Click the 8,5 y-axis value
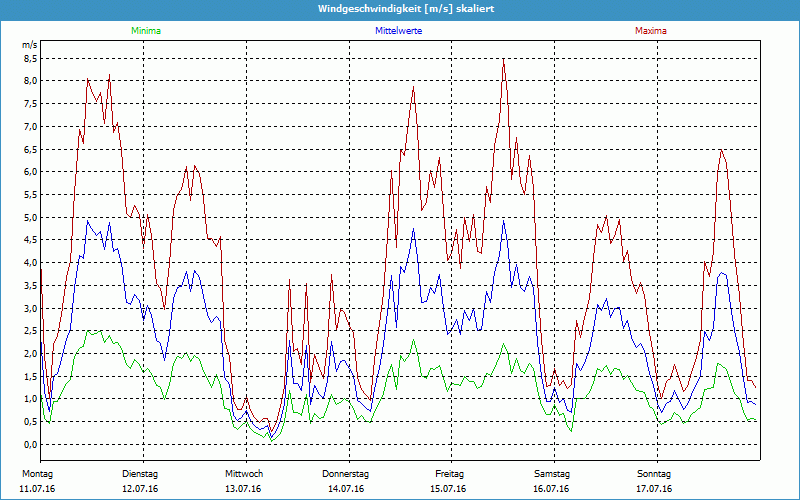 click(31, 59)
